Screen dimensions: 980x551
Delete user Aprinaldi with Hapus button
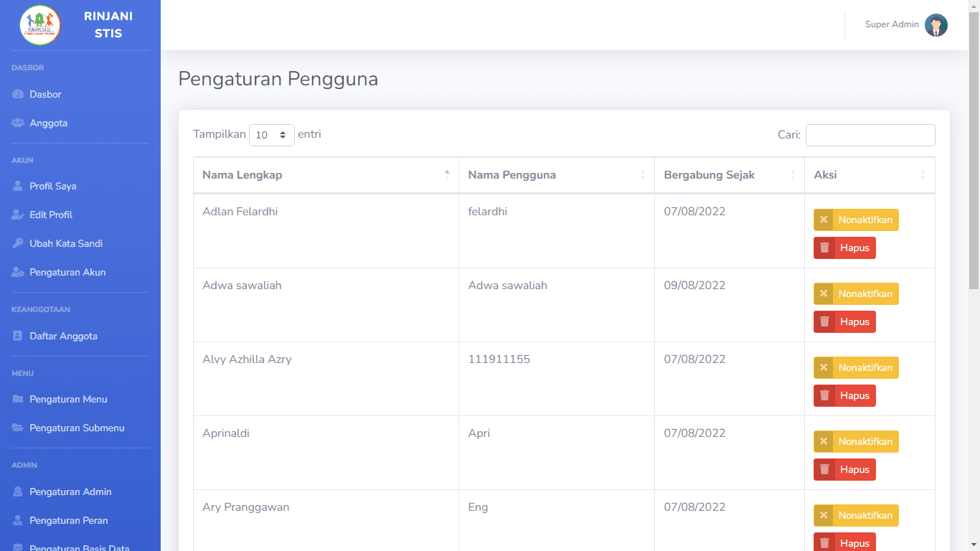point(844,470)
